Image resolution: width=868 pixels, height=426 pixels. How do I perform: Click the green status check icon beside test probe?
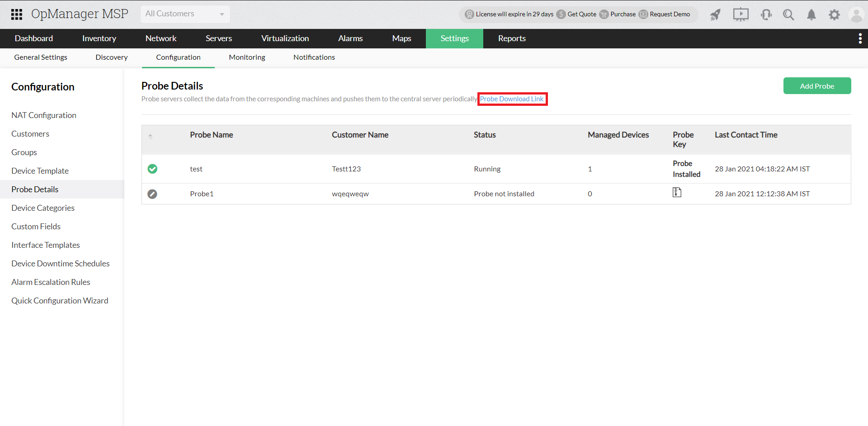[x=152, y=169]
